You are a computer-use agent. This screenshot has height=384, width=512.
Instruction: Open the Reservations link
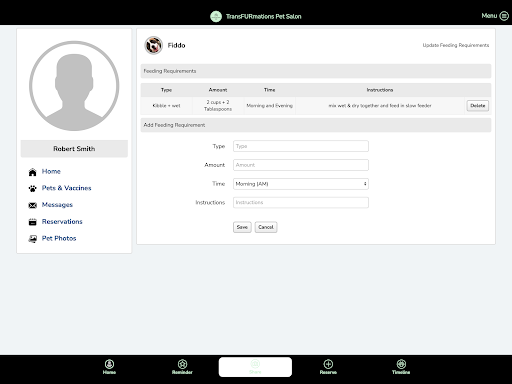point(62,221)
